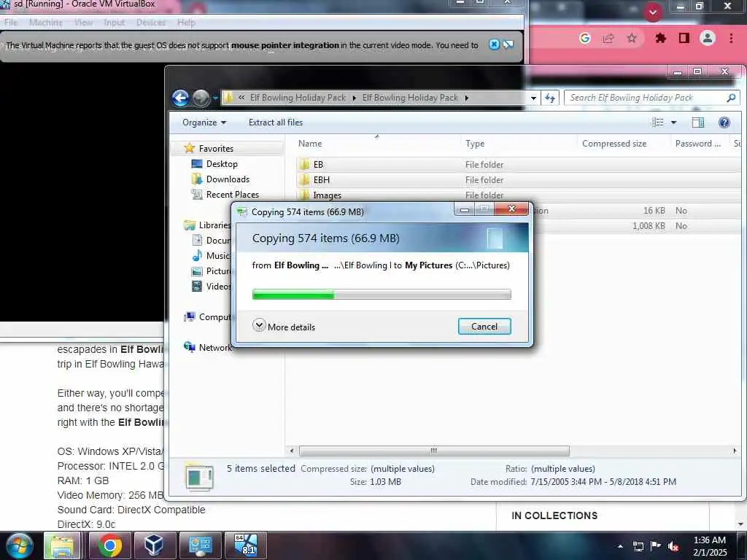Open Chrome profile avatar icon
Screen dimensions: 747x560
pos(708,38)
